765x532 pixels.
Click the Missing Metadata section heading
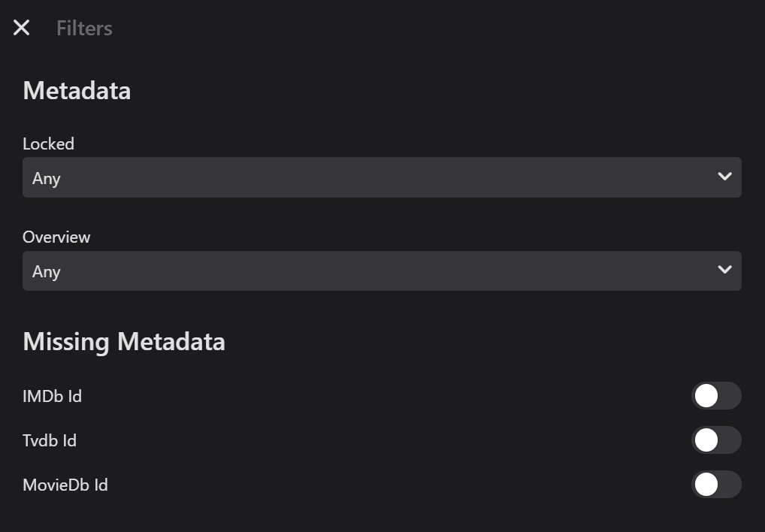[124, 342]
